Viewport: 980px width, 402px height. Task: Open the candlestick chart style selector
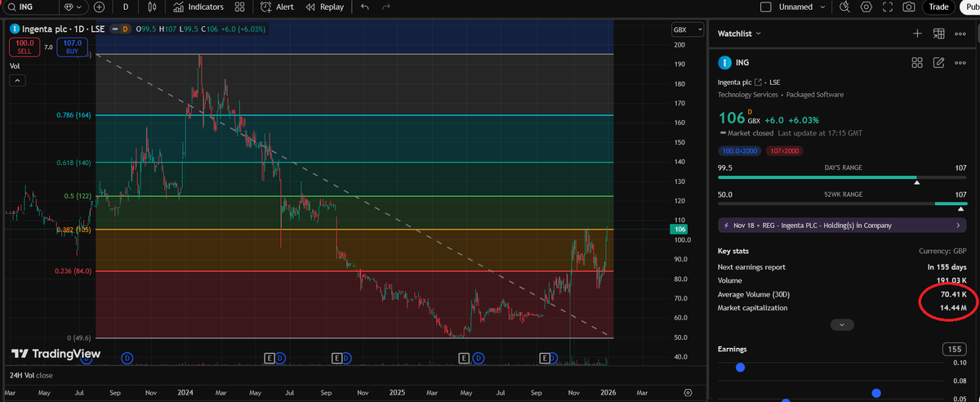pyautogui.click(x=152, y=7)
